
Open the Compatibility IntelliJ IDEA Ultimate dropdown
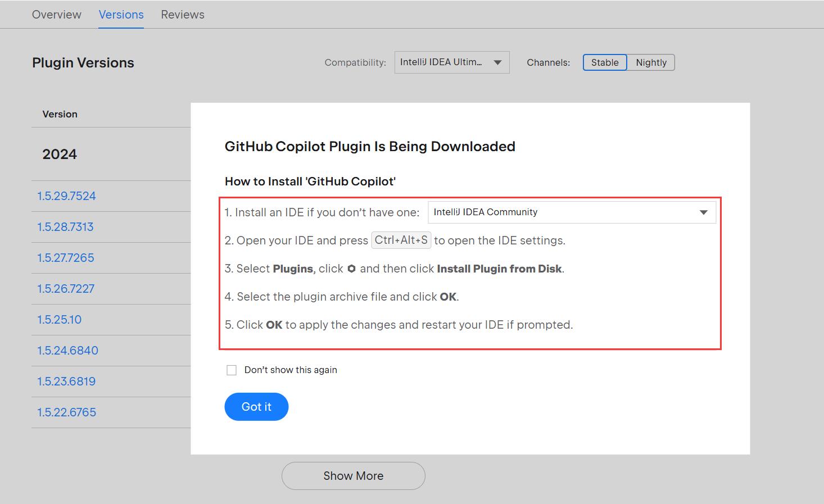452,62
